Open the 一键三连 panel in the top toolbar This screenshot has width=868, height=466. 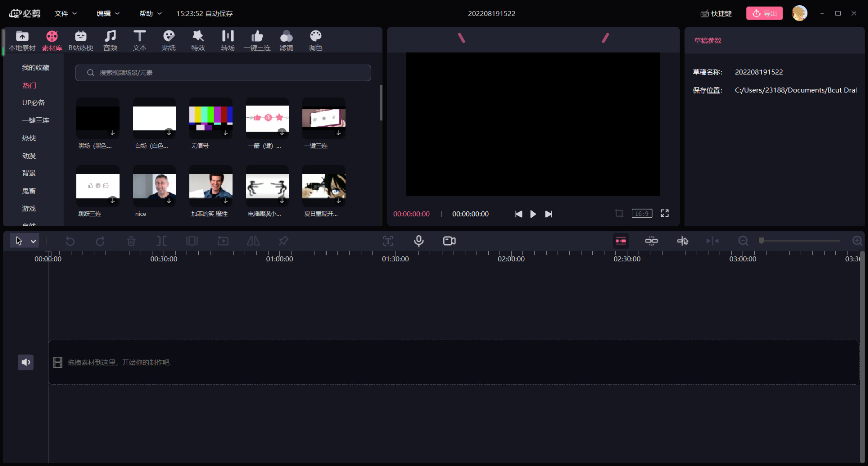257,41
